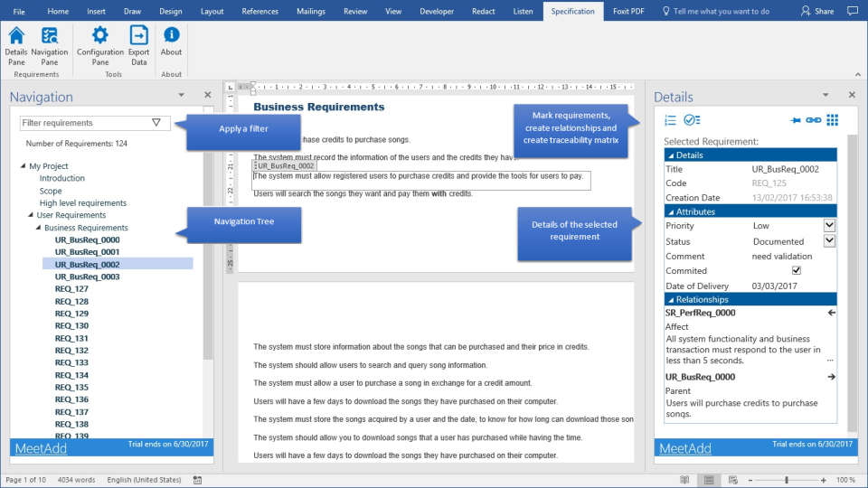Toggle the Commited checkbox

(x=796, y=270)
